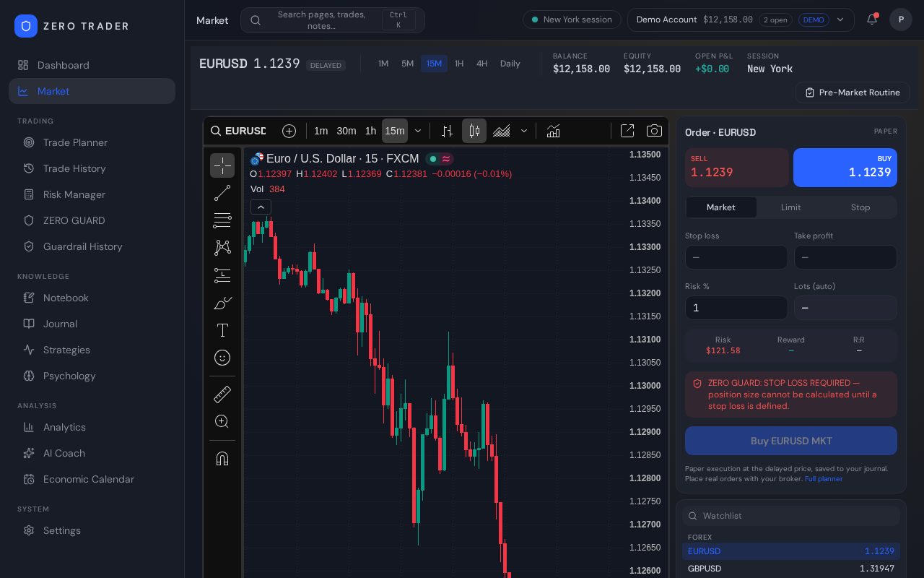Click the compare or add symbol plus icon
The width and height of the screenshot is (924, 578).
289,131
